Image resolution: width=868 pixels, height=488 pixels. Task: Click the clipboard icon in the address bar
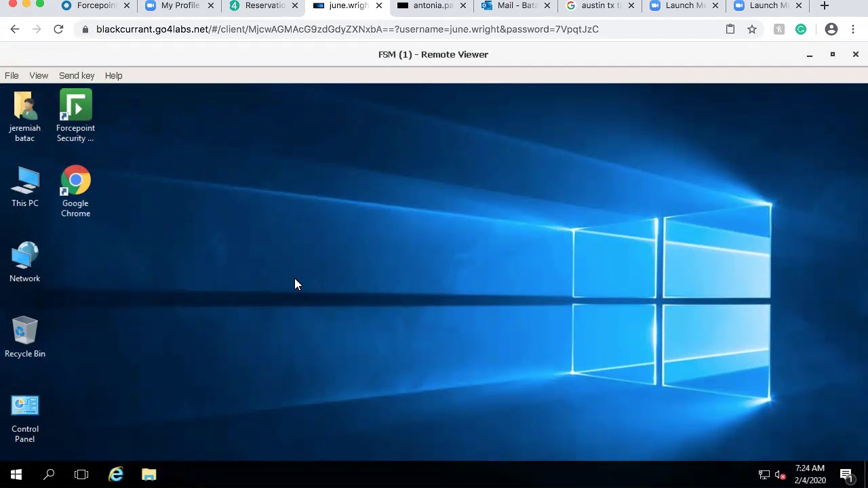[x=730, y=29]
